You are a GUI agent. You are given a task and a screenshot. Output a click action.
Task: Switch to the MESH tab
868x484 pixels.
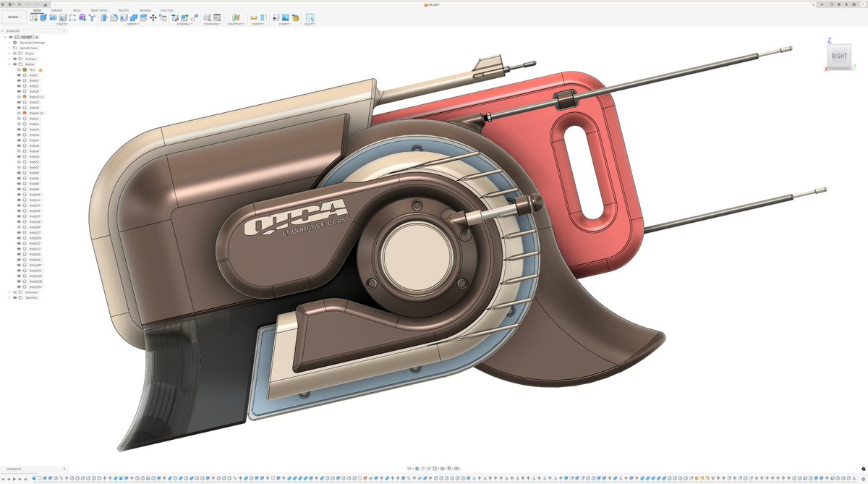click(77, 10)
